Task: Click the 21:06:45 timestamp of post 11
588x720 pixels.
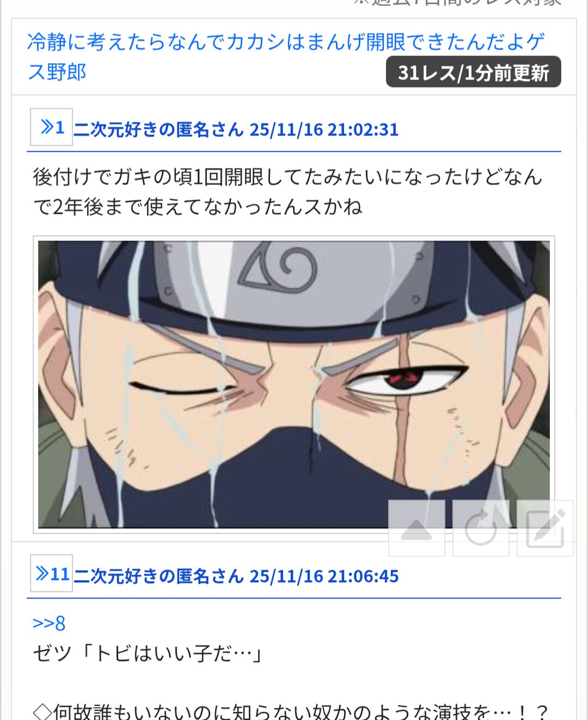Action: coord(363,576)
